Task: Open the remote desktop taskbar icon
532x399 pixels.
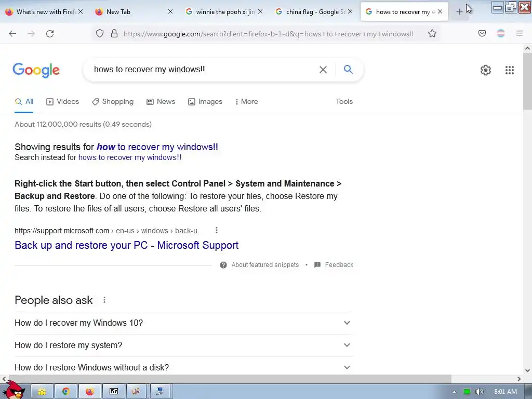Action: click(x=160, y=392)
